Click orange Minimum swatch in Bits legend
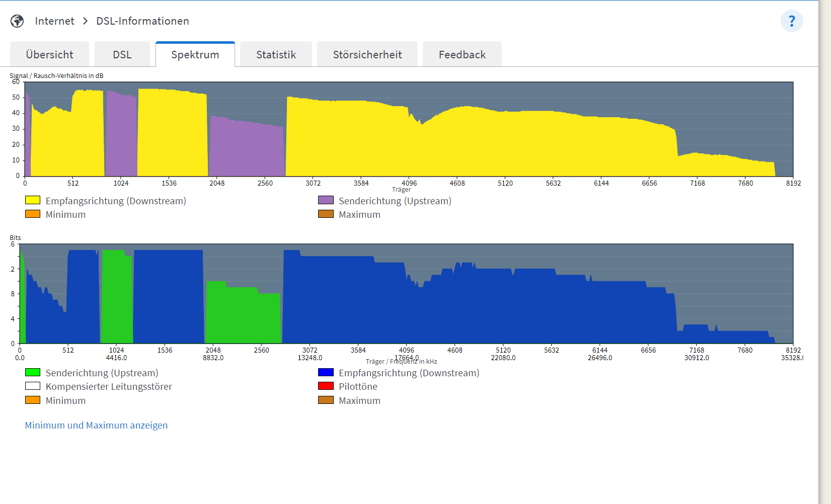 (33, 400)
